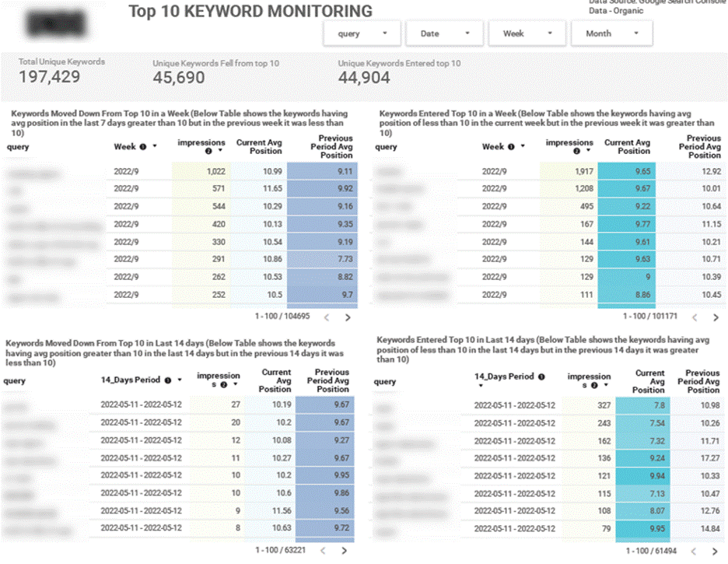Open the query filter dropdown

click(364, 33)
